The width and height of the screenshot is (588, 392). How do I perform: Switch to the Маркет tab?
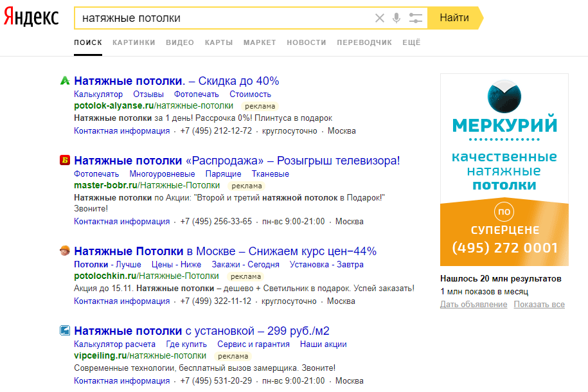pyautogui.click(x=260, y=42)
